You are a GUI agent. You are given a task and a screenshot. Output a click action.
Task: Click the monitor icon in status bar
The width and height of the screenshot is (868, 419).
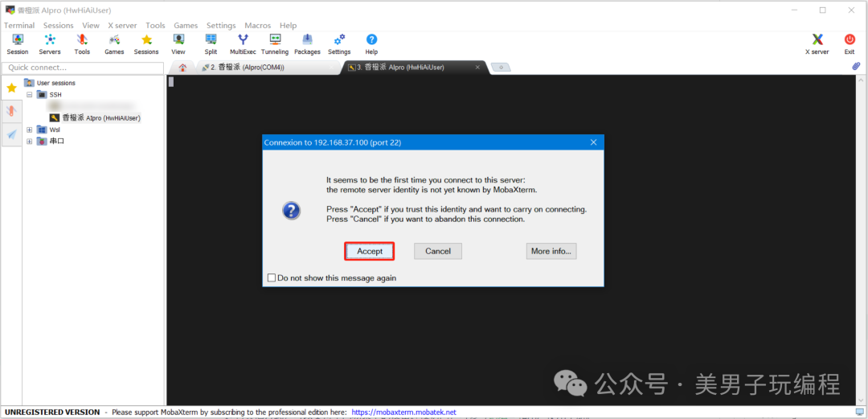(858, 411)
